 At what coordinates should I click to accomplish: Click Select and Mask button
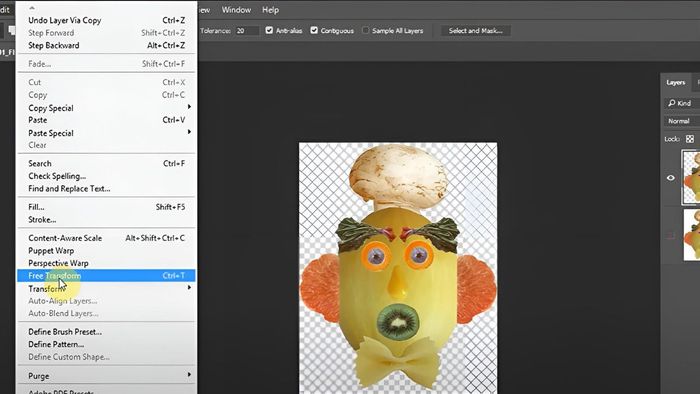click(x=475, y=31)
